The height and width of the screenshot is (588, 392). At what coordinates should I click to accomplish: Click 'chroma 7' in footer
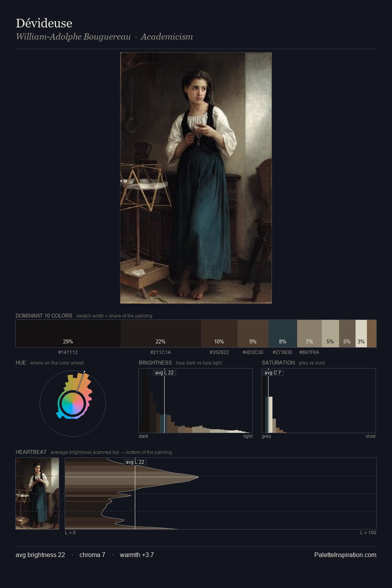tap(93, 555)
